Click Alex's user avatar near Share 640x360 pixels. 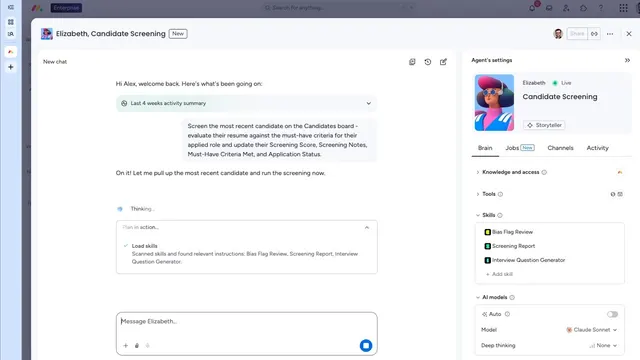558,34
